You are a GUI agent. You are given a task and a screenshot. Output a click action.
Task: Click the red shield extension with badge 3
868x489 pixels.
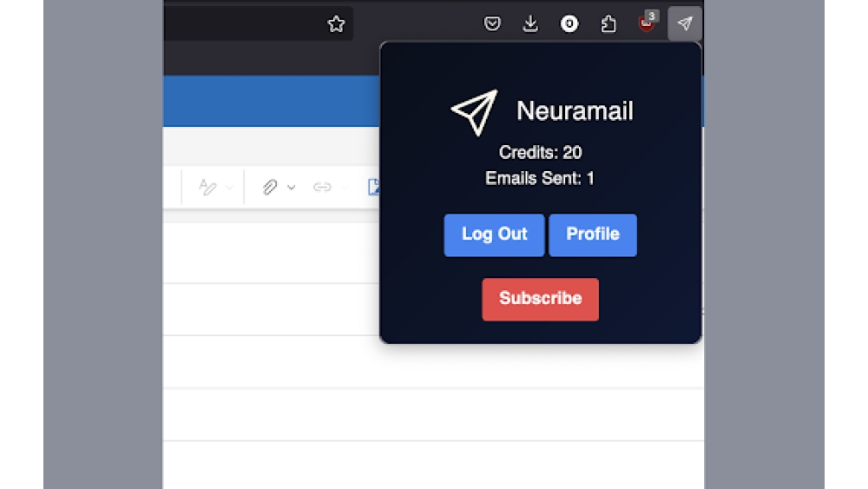pos(647,23)
